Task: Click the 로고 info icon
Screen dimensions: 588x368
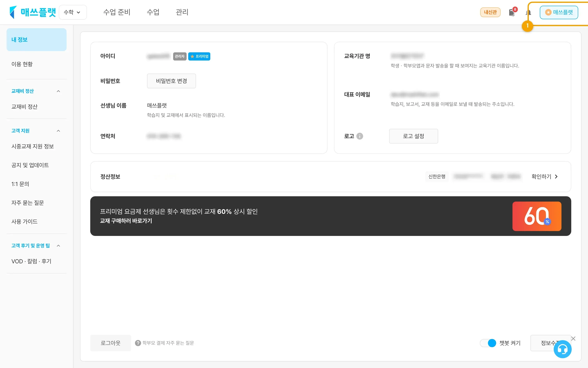Action: click(x=360, y=136)
